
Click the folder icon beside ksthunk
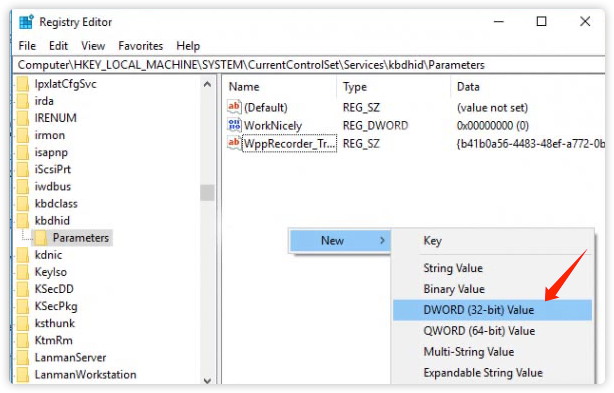[23, 323]
